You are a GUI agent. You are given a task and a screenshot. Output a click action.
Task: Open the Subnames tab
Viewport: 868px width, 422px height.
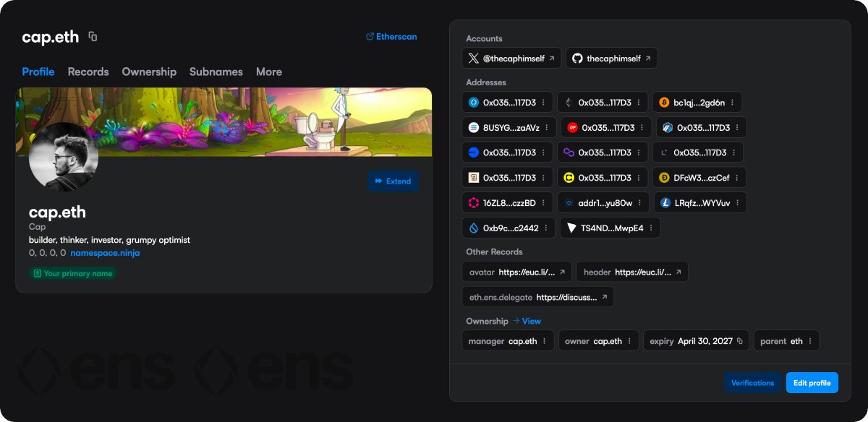pyautogui.click(x=216, y=72)
